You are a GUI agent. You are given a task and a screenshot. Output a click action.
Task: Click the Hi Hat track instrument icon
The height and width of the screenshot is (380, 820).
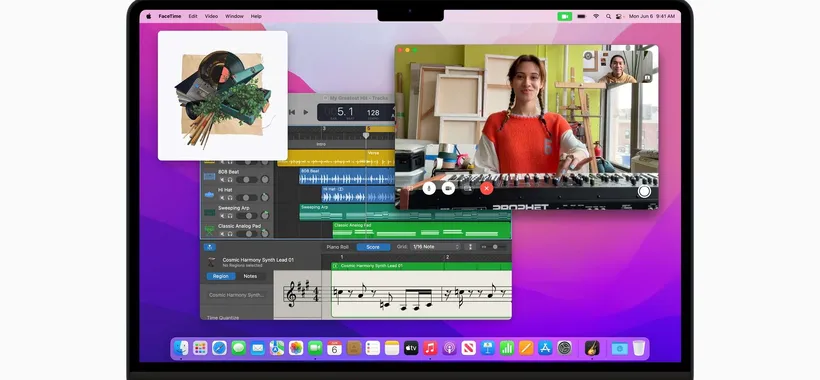click(x=209, y=194)
